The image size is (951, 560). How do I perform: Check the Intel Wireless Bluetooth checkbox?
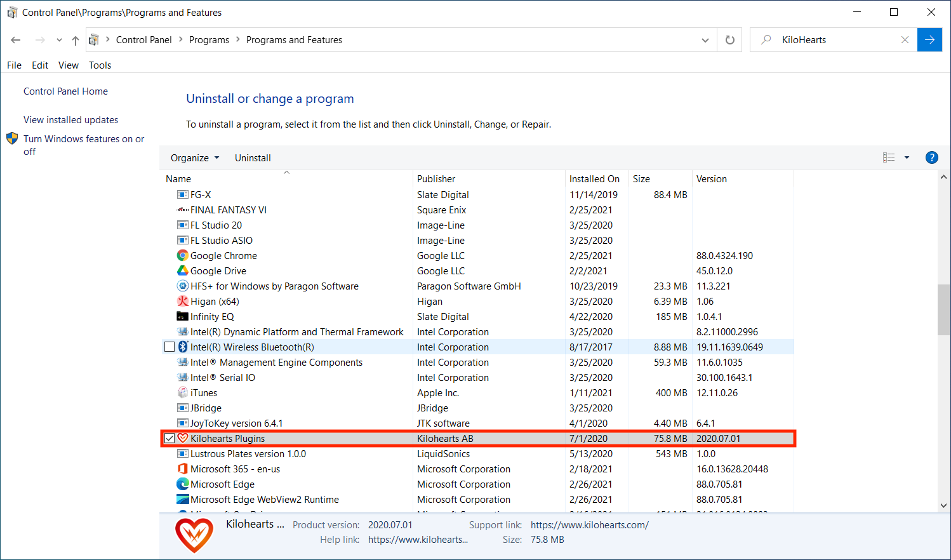click(x=170, y=347)
